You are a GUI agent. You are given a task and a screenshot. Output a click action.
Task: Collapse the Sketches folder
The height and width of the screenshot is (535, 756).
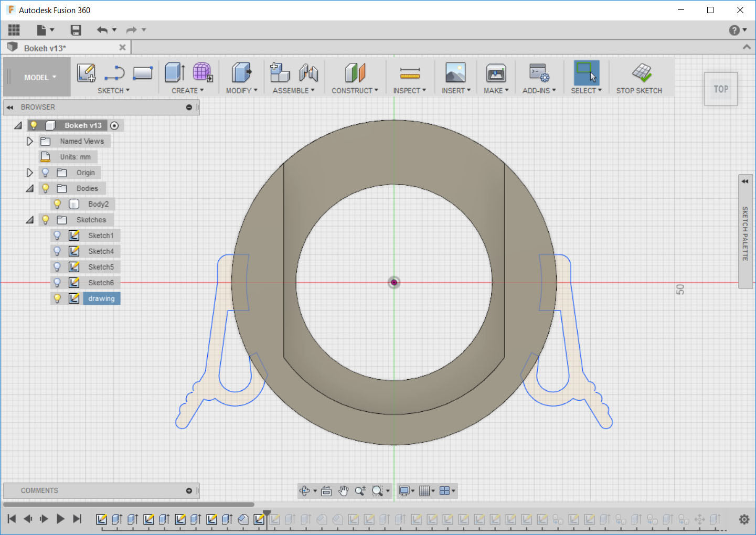pos(29,220)
